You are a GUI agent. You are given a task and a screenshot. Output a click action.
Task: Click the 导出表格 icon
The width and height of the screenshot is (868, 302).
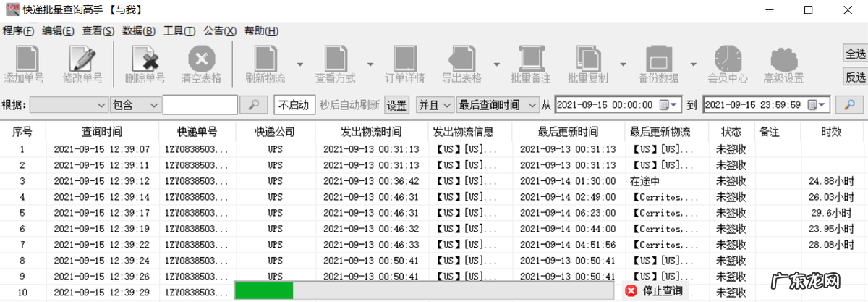[x=461, y=58]
